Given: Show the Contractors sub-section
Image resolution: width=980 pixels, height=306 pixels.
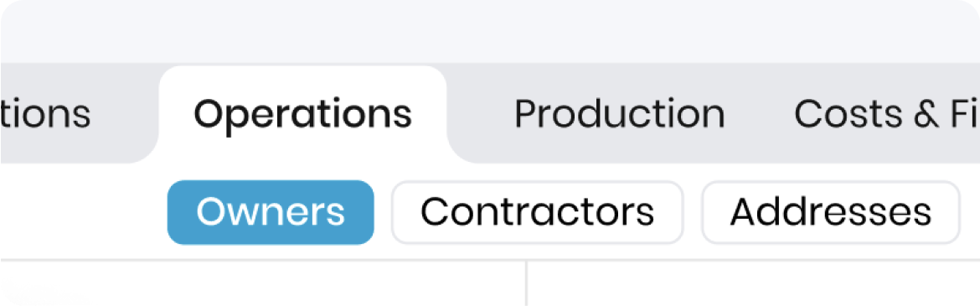Looking at the screenshot, I should (x=538, y=212).
